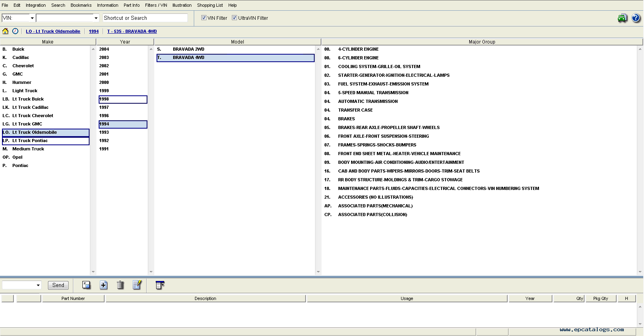The image size is (644, 336).
Task: Click the expand window icon beside Send
Action: (x=86, y=285)
